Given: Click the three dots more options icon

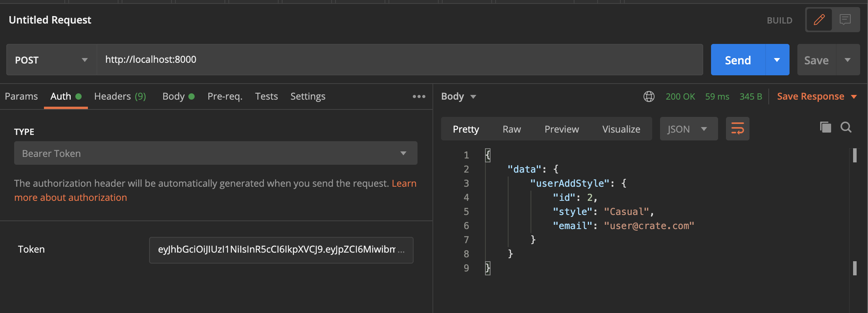Looking at the screenshot, I should pyautogui.click(x=419, y=96).
